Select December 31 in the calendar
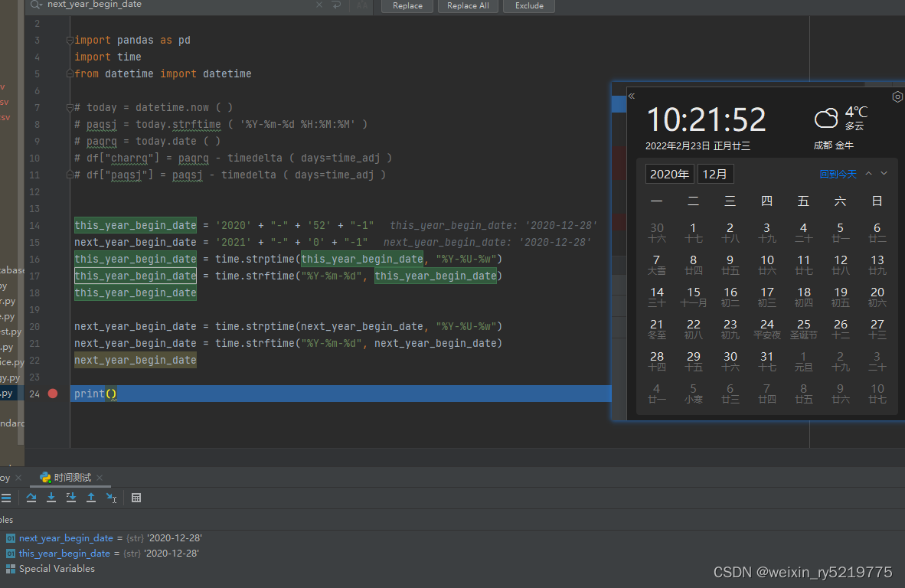This screenshot has height=588, width=905. 767,361
